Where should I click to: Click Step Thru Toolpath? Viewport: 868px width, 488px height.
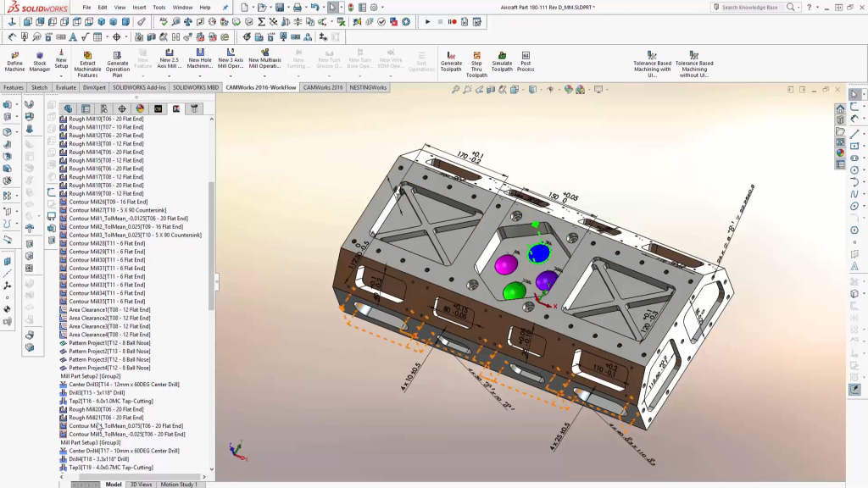(x=476, y=64)
